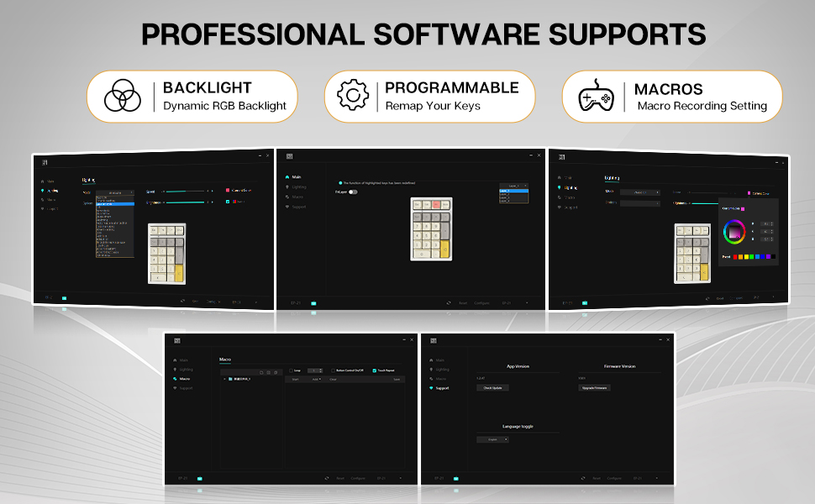This screenshot has height=504, width=815.
Task: Open the Layer dropdown in remap window
Action: point(514,186)
